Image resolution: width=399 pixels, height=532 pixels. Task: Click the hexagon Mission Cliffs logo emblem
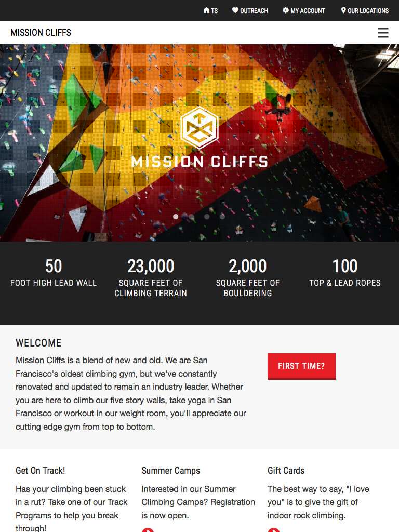199,127
